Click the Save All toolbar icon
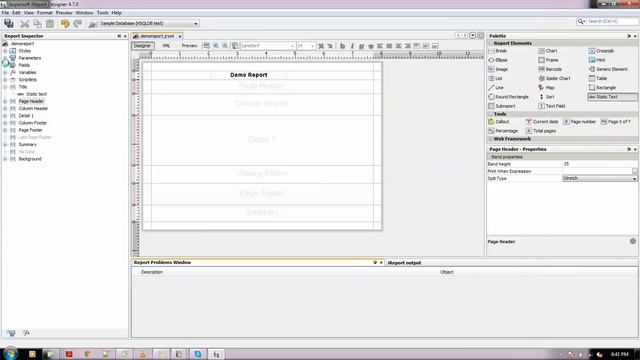Viewport: 640px width, 360px height. [x=9, y=24]
